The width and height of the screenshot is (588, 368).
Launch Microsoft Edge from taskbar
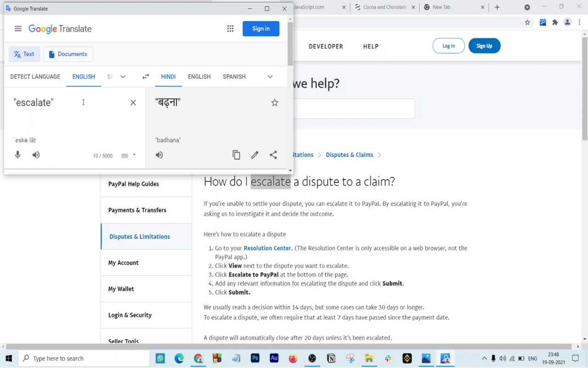(179, 358)
